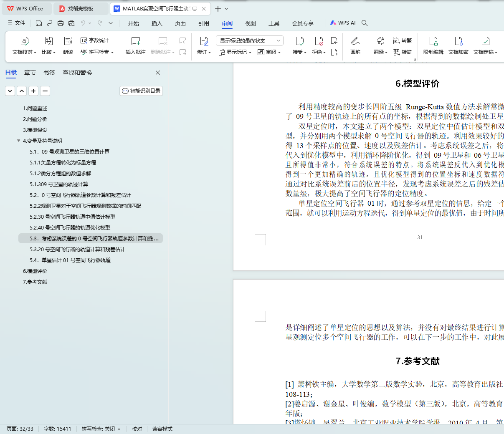Go to next revision icon

[x=334, y=52]
